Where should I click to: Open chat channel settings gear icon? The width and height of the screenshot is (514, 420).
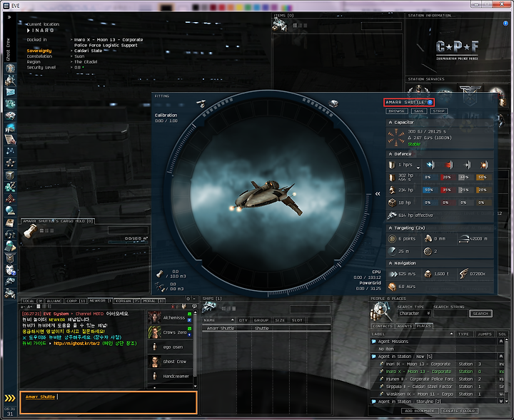188,299
